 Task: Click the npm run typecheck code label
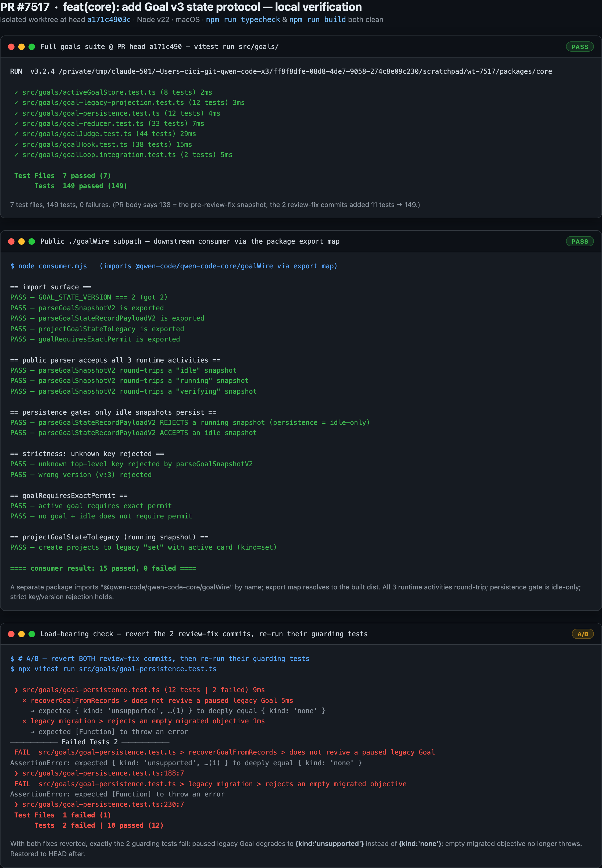243,20
